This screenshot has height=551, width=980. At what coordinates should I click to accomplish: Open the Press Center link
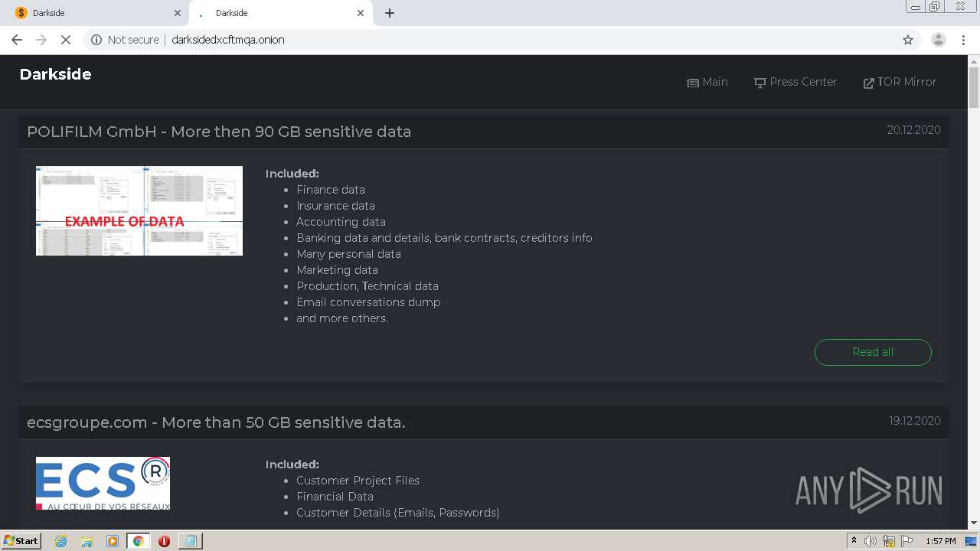(x=795, y=82)
